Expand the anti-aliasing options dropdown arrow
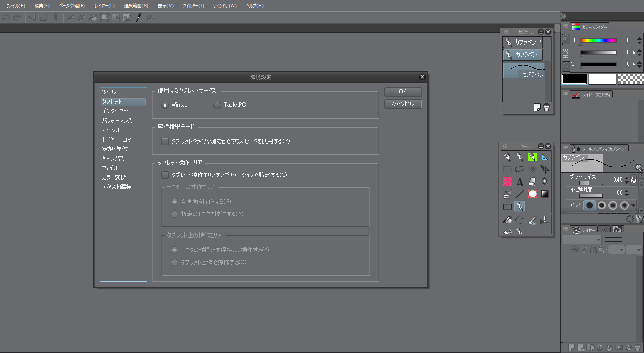The width and height of the screenshot is (644, 353). pos(634,205)
